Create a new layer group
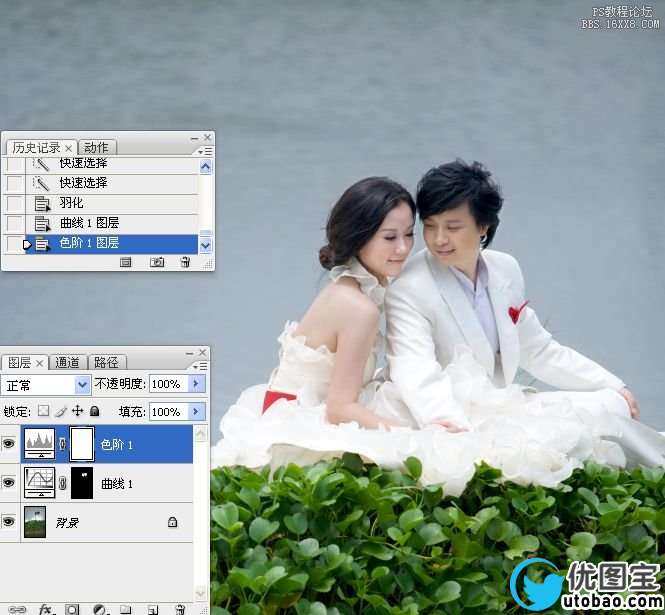Viewport: 665px width, 615px height. point(126,608)
